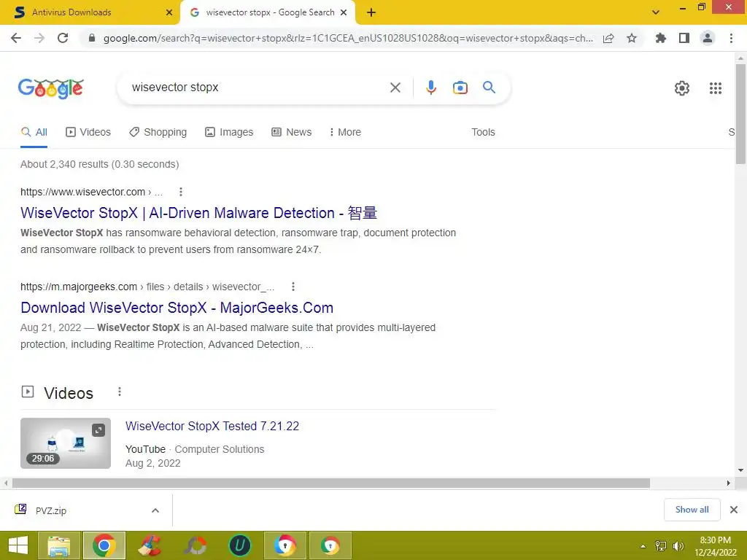
Task: Open the Google apps grid
Action: (715, 88)
